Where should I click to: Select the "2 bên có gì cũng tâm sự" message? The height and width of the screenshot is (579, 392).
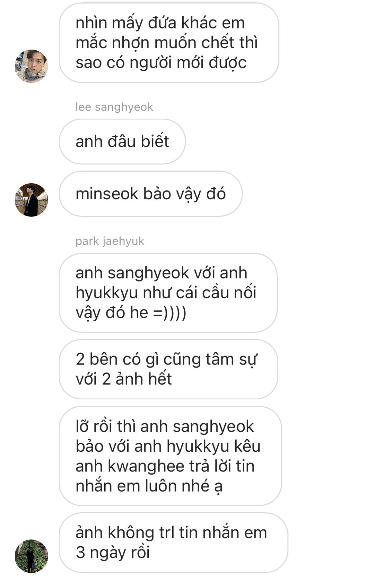pos(169,369)
